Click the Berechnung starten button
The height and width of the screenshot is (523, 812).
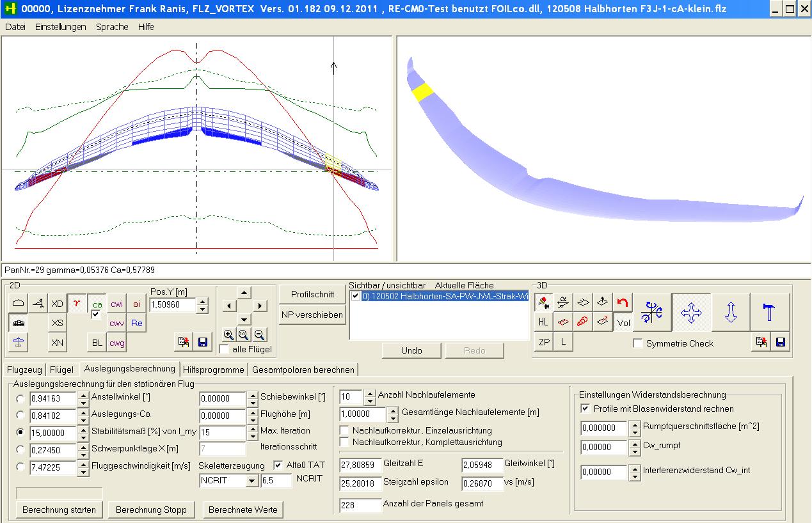[59, 510]
